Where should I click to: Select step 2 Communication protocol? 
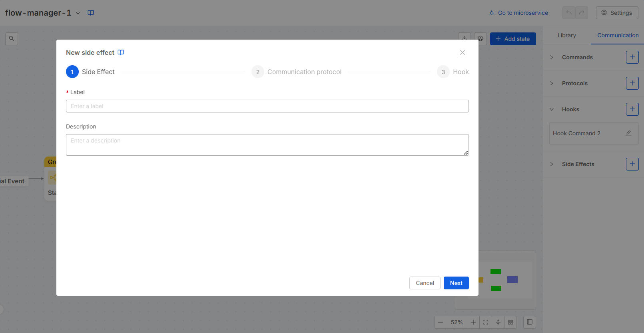(297, 72)
